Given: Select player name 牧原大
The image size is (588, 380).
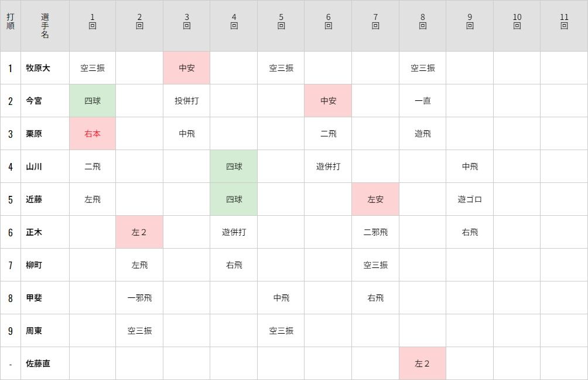Looking at the screenshot, I should point(38,68).
